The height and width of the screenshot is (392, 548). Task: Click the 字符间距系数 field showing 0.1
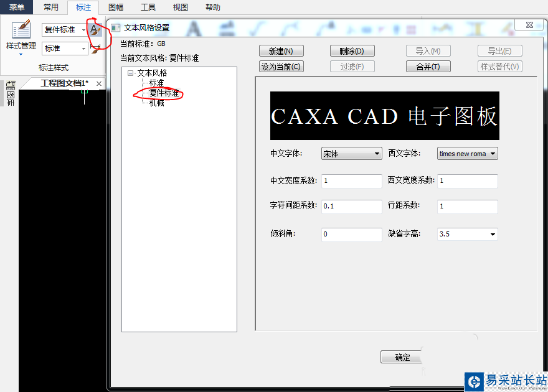351,207
